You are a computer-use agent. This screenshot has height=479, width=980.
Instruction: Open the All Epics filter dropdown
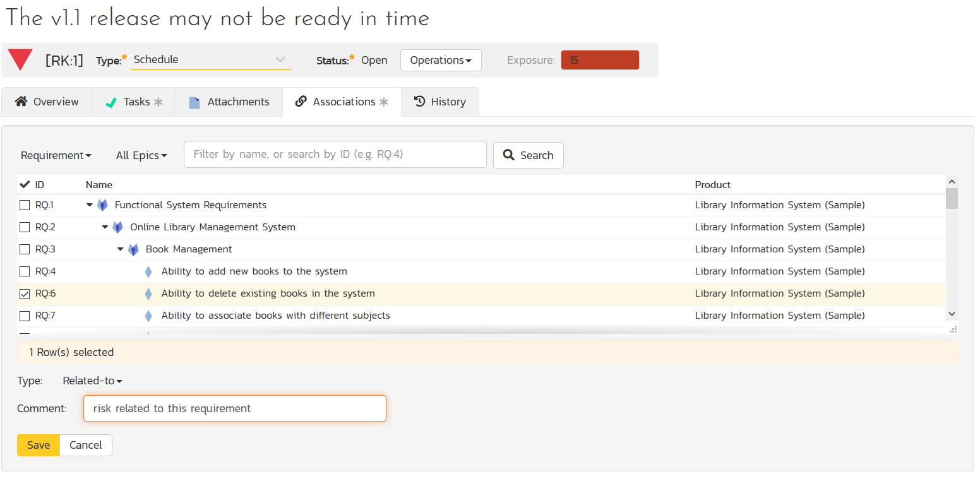141,155
